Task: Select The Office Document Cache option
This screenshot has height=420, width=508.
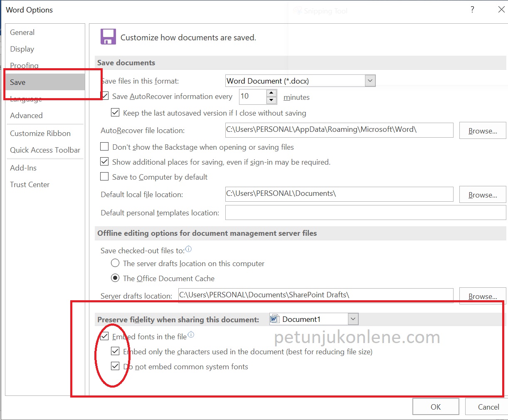Action: 115,278
